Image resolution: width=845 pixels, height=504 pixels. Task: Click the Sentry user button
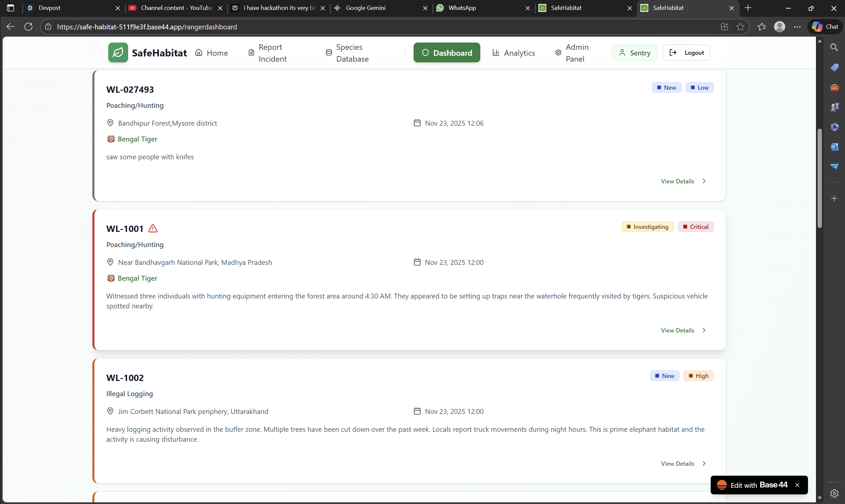coord(634,53)
